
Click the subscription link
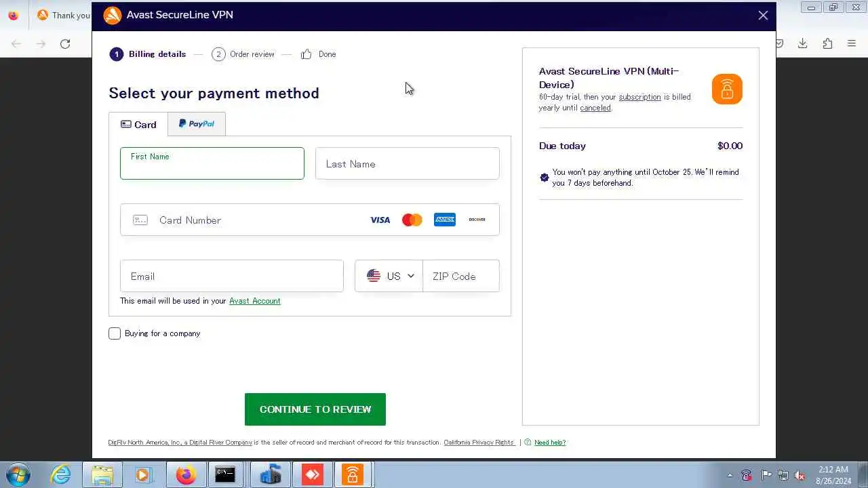pyautogui.click(x=639, y=97)
